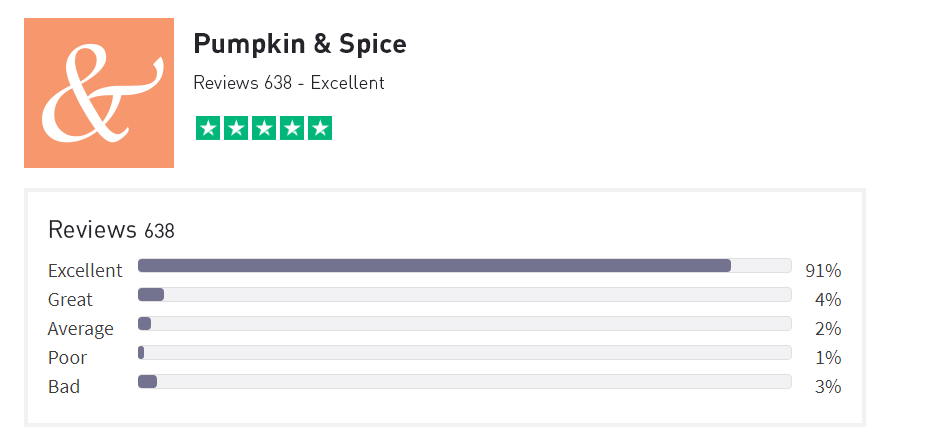Click the 4% Great percentage
Screen dimensions: 926x447
[x=828, y=300]
